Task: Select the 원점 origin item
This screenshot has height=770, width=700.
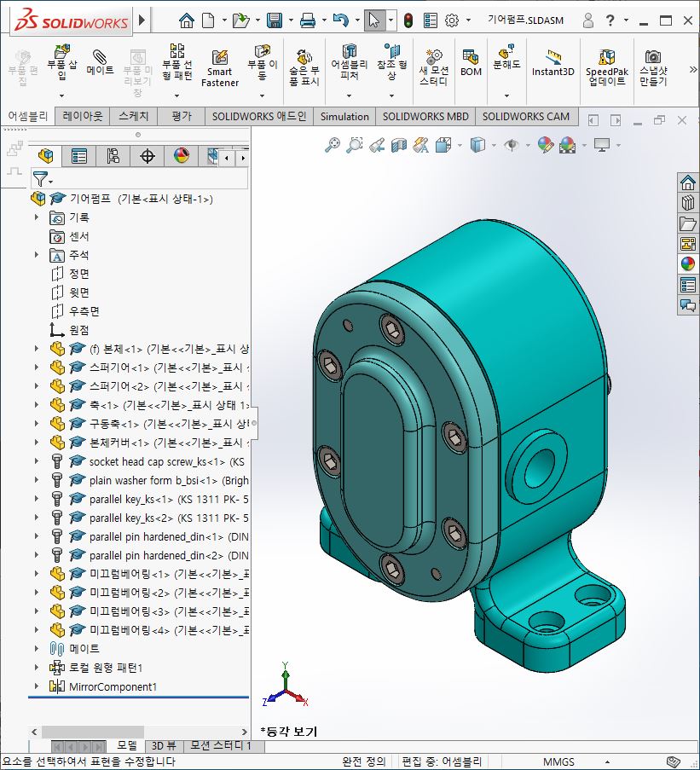Action: coord(78,330)
